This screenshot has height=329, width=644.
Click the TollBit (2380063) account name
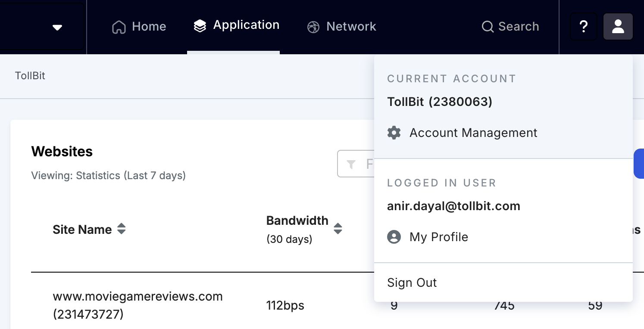[439, 102]
